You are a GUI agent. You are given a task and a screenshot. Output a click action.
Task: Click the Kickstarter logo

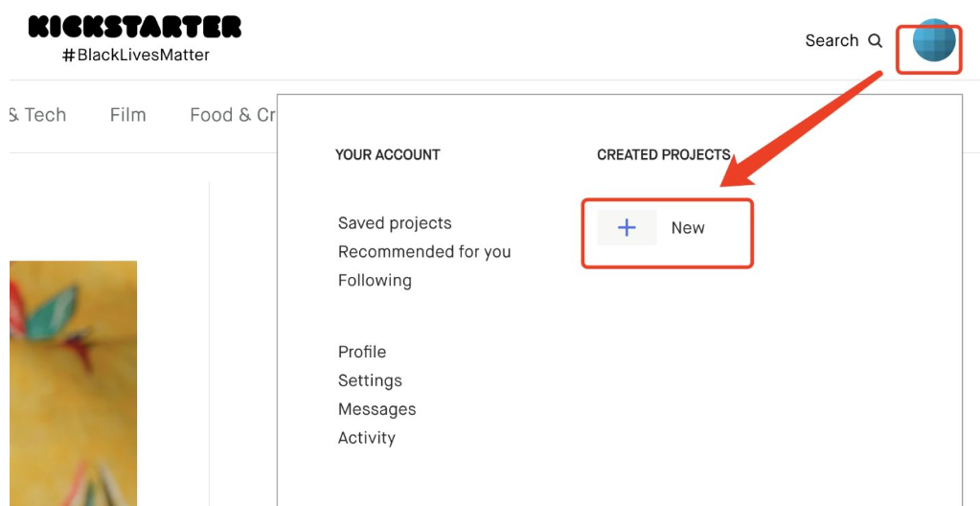[x=134, y=27]
